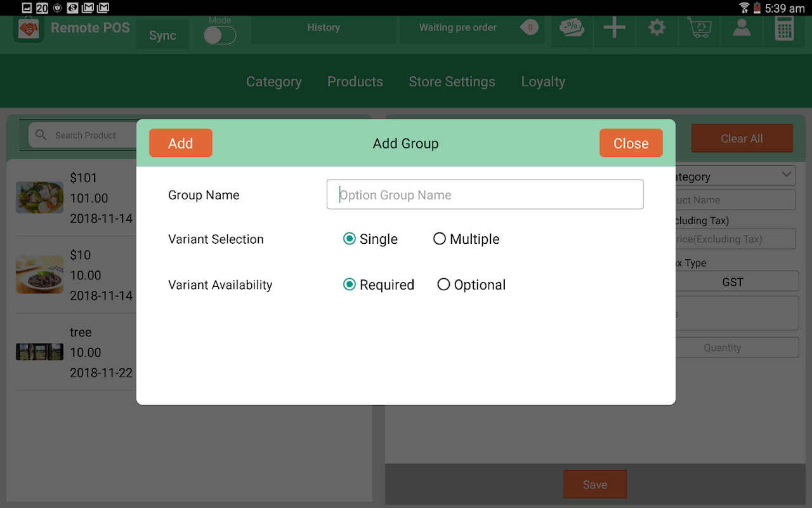
Task: Toggle the Mode switch
Action: point(219,35)
